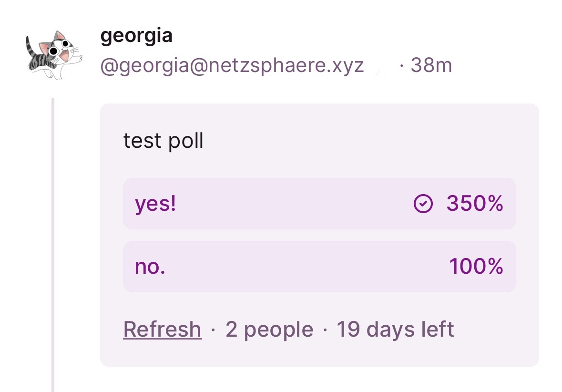The image size is (562, 392).
Task: Click the "2 people" voter count
Action: (x=269, y=329)
